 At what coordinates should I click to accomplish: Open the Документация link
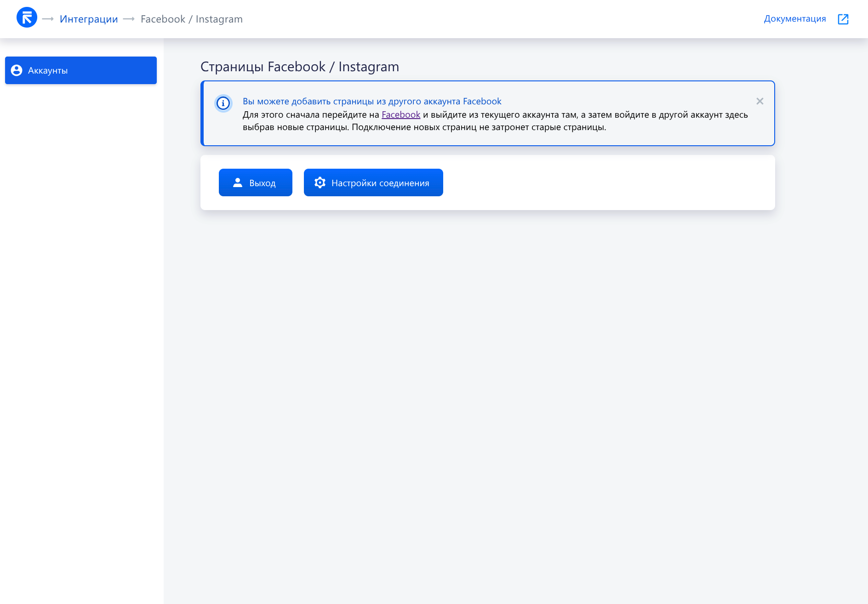click(794, 19)
